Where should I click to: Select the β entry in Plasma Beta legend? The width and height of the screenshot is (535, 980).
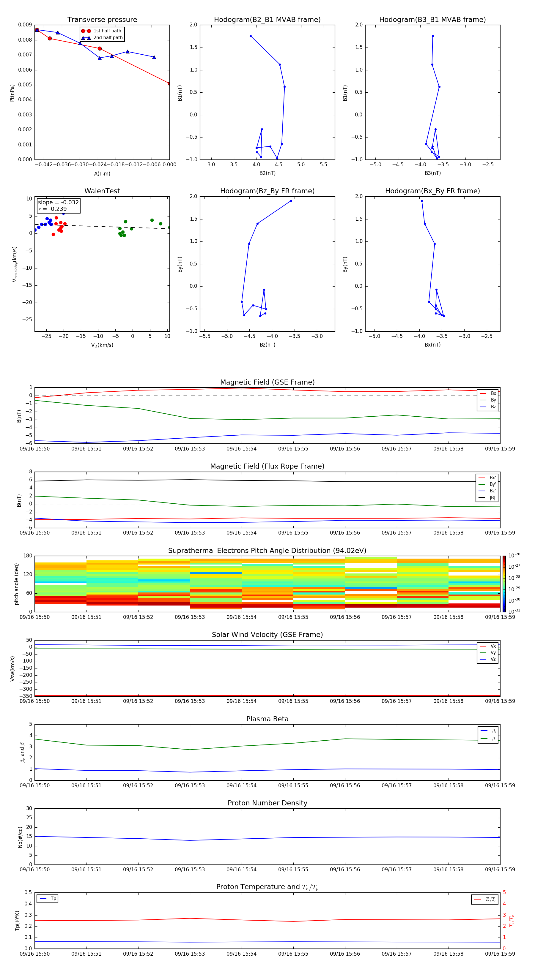click(488, 739)
